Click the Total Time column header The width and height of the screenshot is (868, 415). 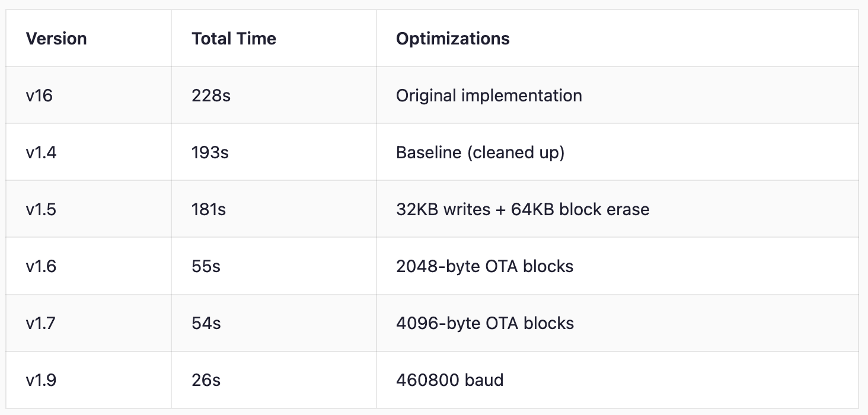tap(234, 39)
